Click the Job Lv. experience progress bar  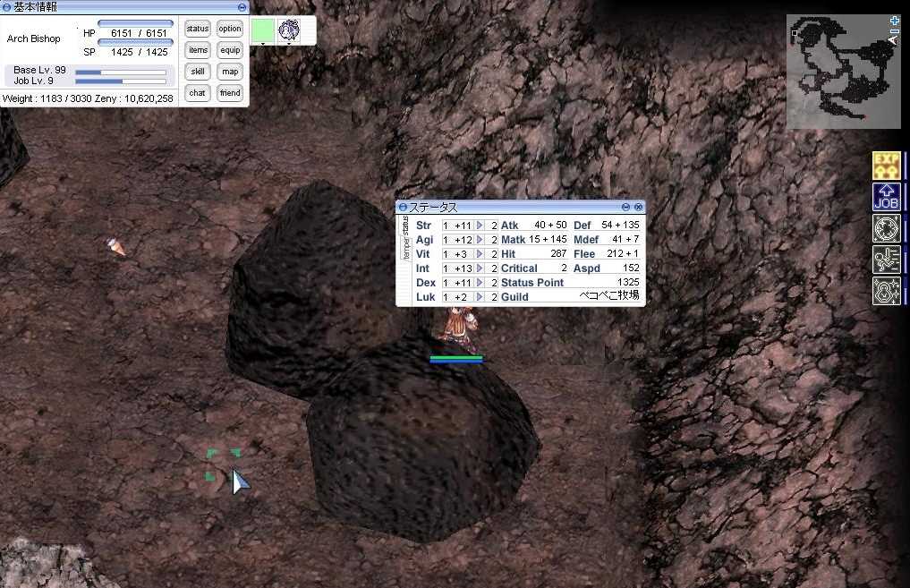pos(121,81)
